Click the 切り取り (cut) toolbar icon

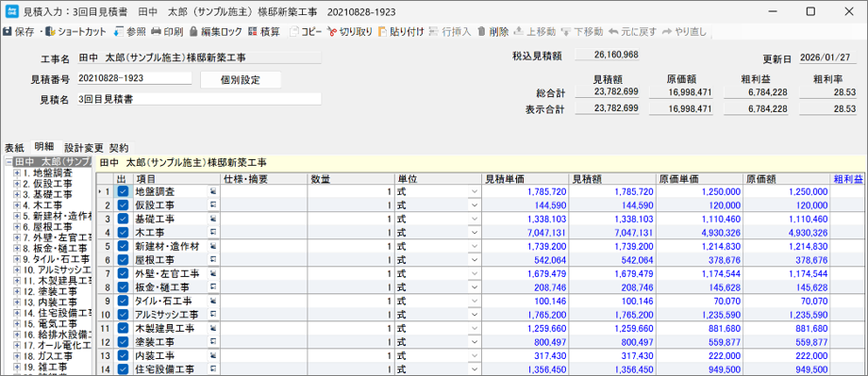click(331, 32)
